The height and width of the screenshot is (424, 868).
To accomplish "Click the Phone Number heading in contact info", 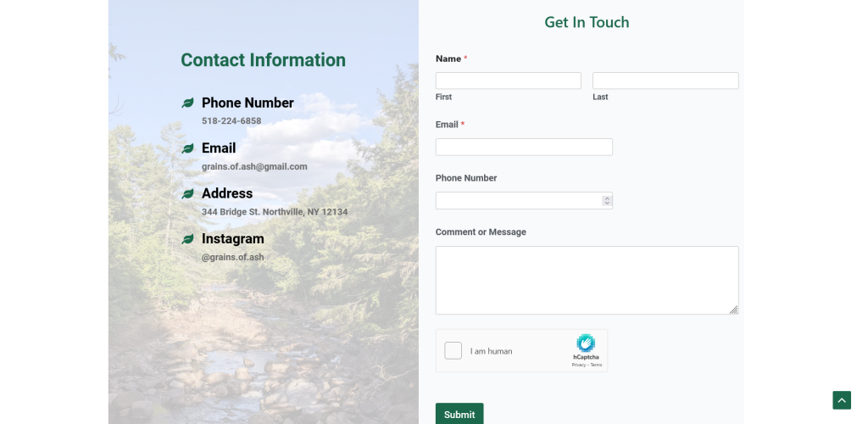I will coord(248,103).
